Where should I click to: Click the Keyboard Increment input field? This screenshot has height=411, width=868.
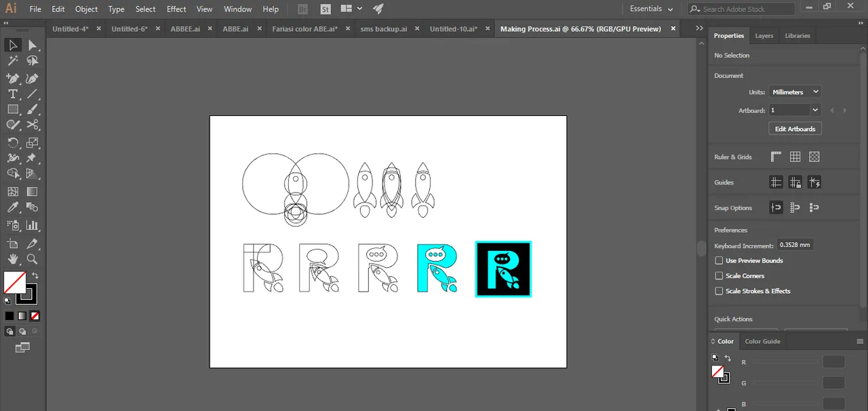pos(795,245)
